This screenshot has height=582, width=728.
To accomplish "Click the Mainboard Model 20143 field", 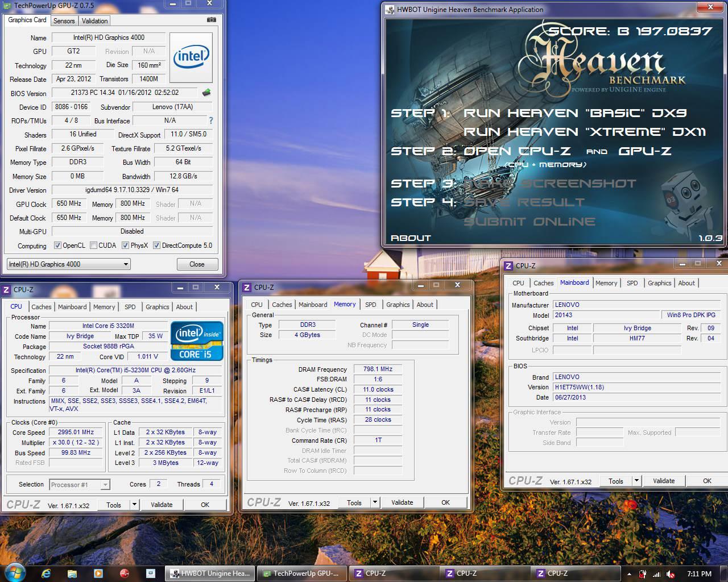I will 607,315.
